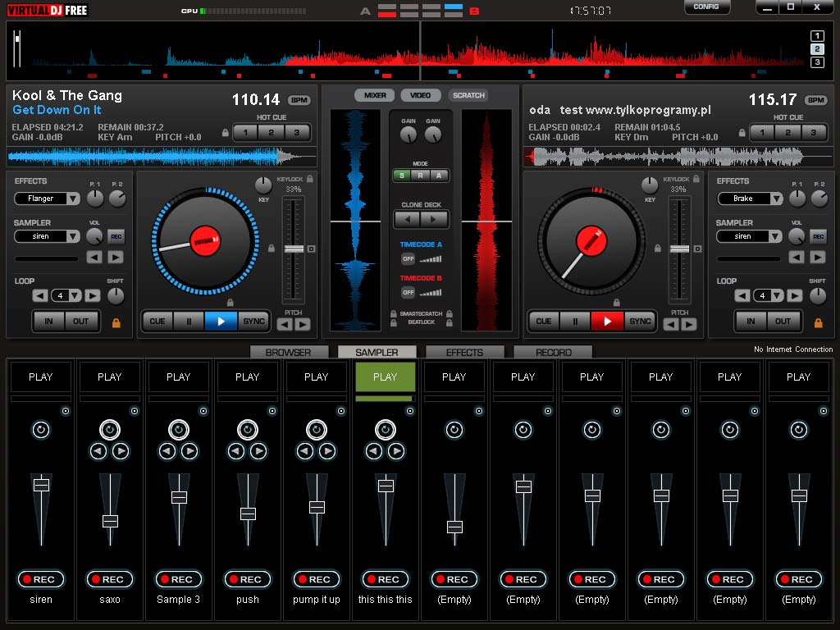Click the left loop lock icon

116,322
